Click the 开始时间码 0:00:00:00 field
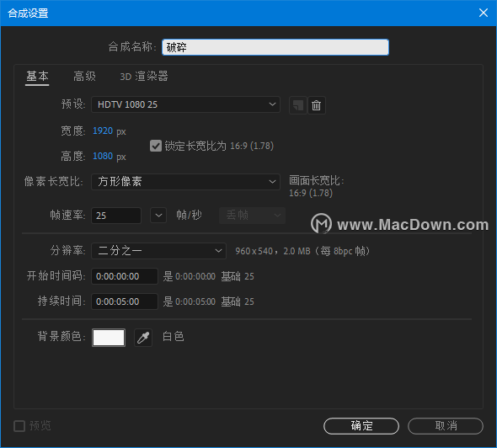 tap(125, 276)
